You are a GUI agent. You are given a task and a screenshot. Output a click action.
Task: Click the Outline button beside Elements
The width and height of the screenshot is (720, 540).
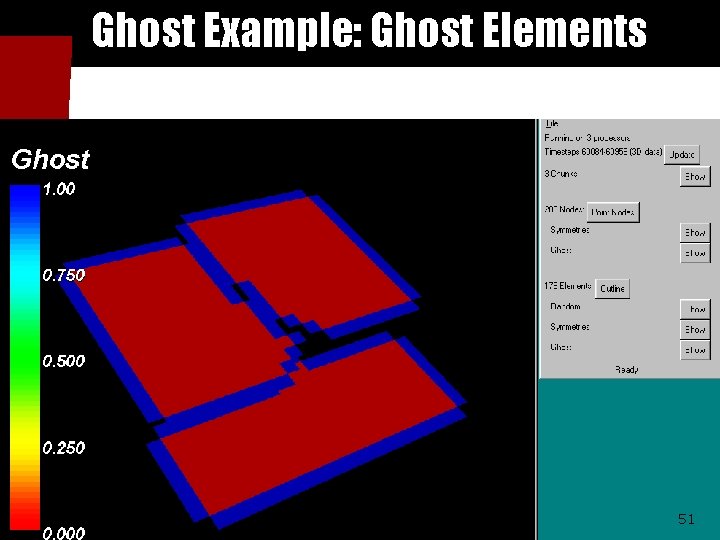click(612, 289)
